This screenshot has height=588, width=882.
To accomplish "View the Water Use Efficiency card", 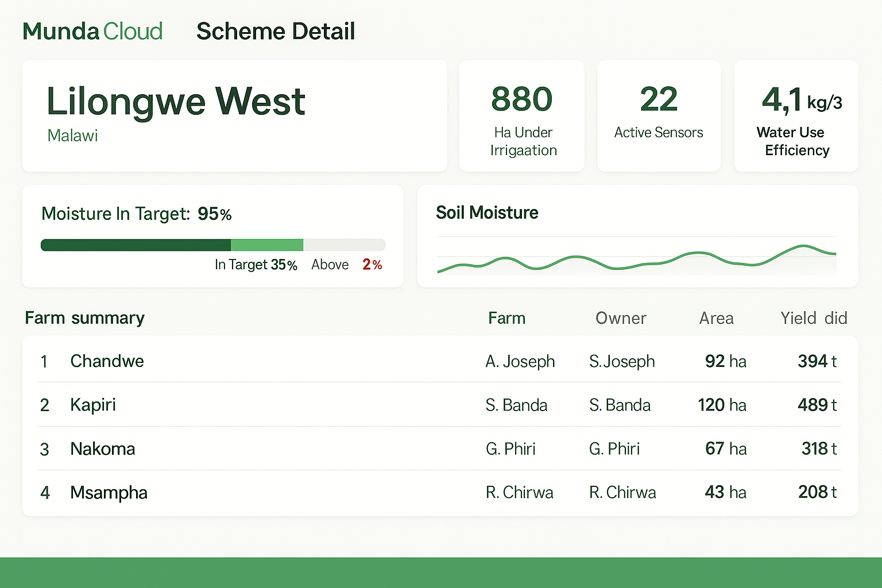I will (796, 117).
